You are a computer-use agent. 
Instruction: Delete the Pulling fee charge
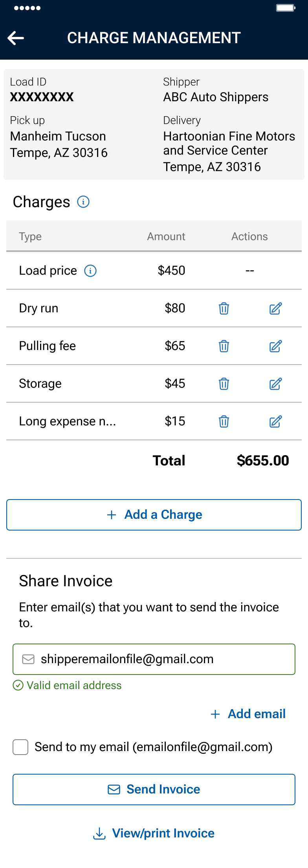224,346
